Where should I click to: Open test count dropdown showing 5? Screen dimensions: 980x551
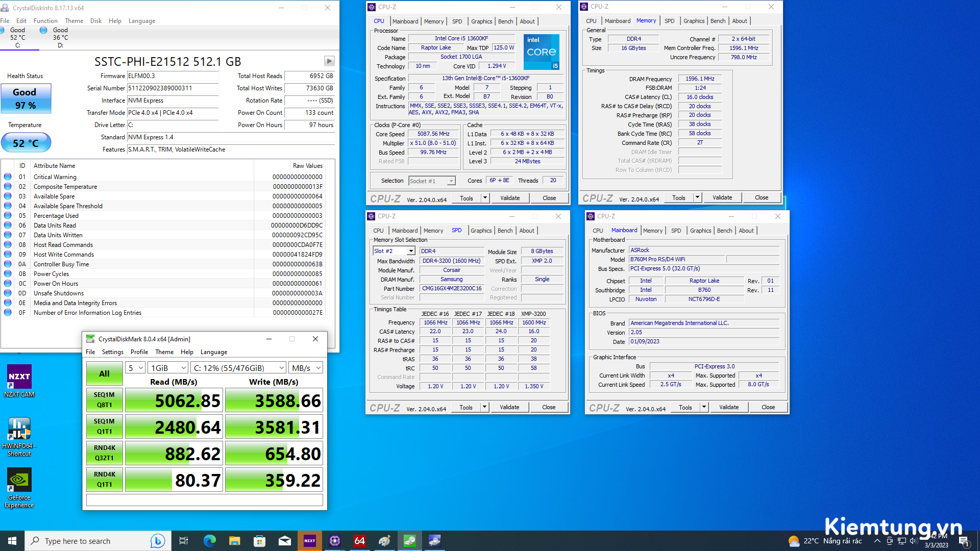(x=135, y=368)
